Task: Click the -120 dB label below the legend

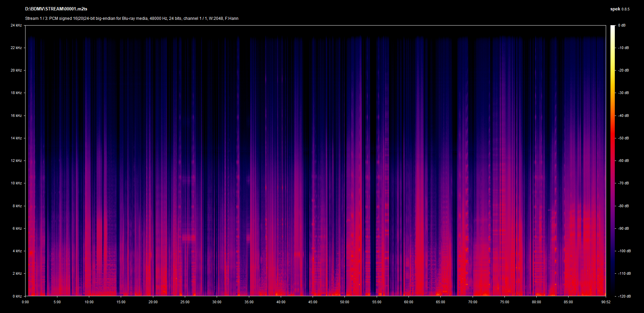Action: pos(624,296)
